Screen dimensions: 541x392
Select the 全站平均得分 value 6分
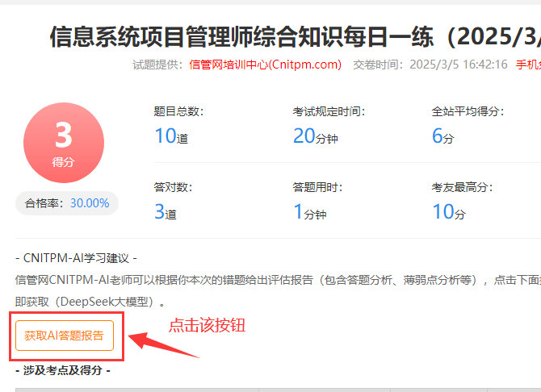pos(443,136)
